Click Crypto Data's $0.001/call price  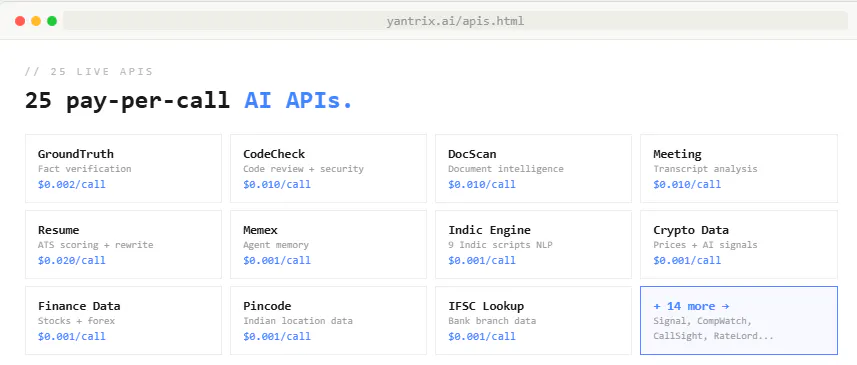(x=687, y=260)
